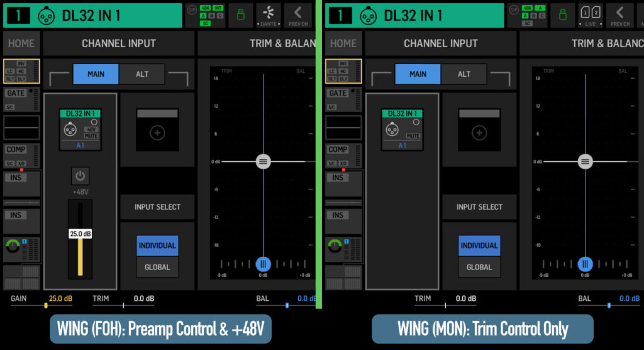Click DL32 IN 1 source tile on FOH
644x350 pixels.
click(x=80, y=130)
